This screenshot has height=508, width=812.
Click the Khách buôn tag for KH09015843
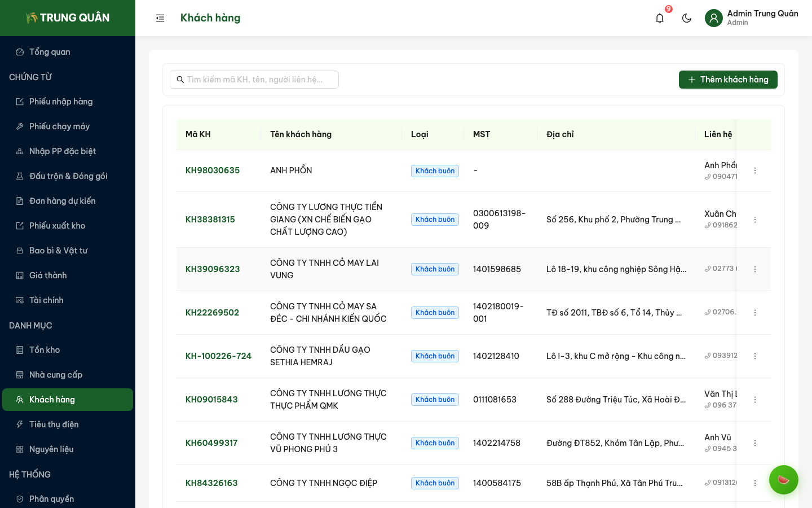[435, 400]
